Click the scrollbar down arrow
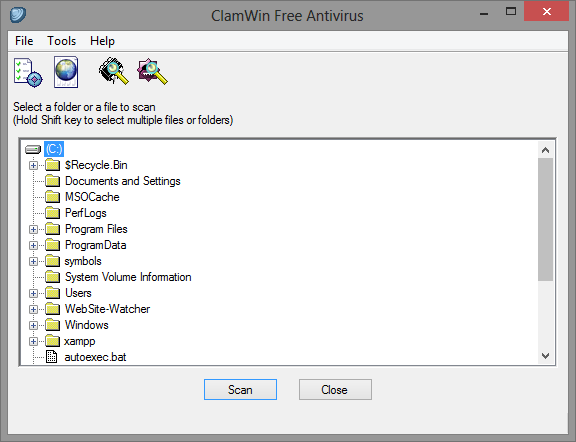This screenshot has width=576, height=442. click(546, 356)
